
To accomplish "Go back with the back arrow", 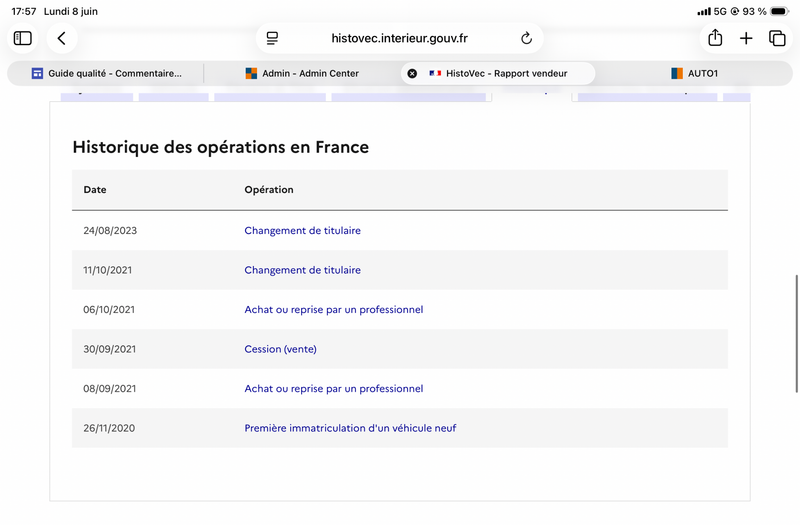I will 62,38.
